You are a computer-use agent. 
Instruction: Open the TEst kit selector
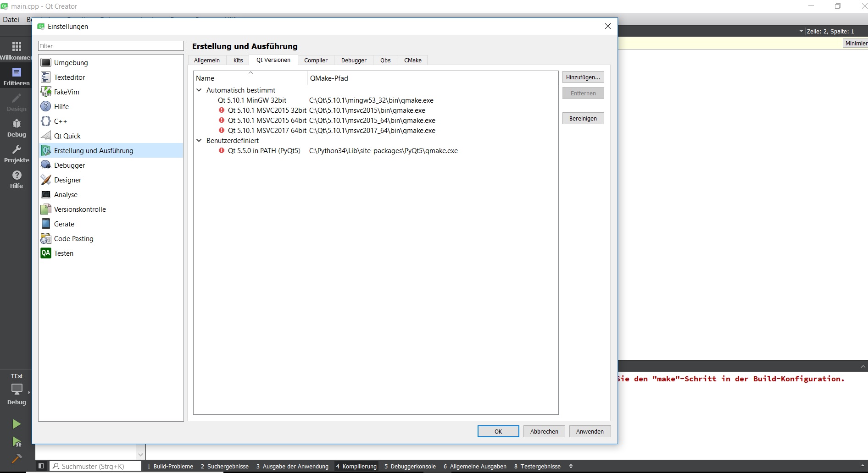click(17, 389)
